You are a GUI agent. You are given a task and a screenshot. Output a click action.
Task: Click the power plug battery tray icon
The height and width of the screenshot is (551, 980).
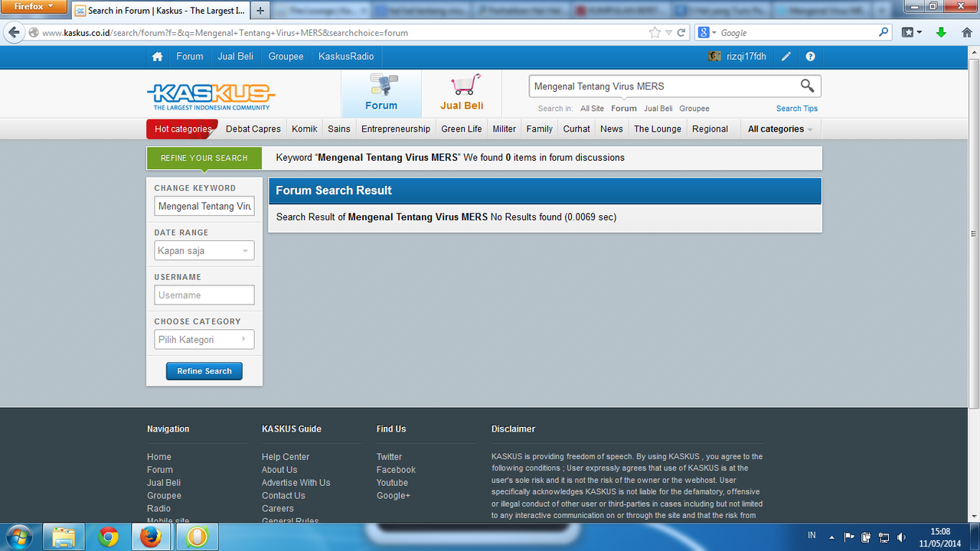[x=866, y=537]
